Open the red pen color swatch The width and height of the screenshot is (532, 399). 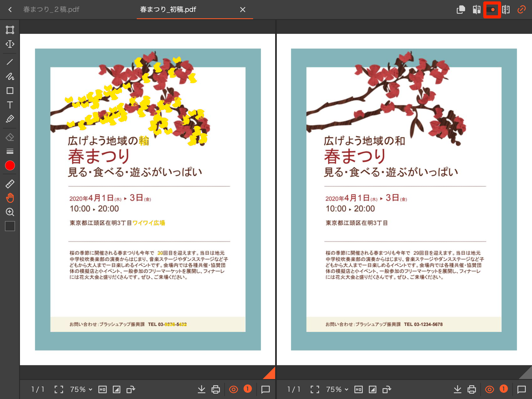10,166
